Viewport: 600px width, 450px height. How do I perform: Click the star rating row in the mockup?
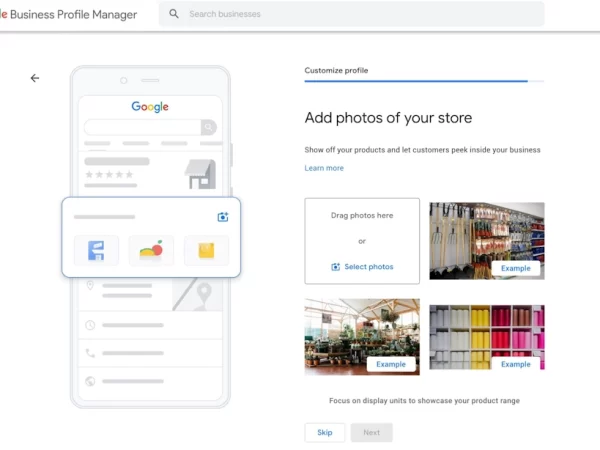109,174
